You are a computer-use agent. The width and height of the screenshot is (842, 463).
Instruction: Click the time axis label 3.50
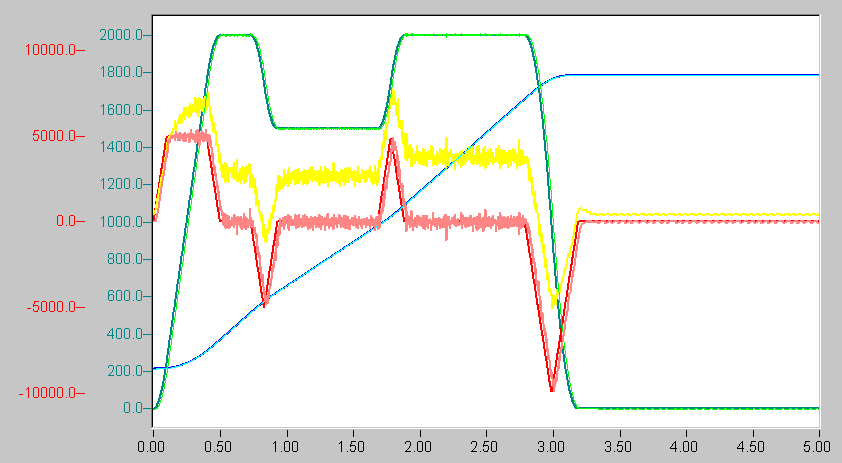(619, 447)
